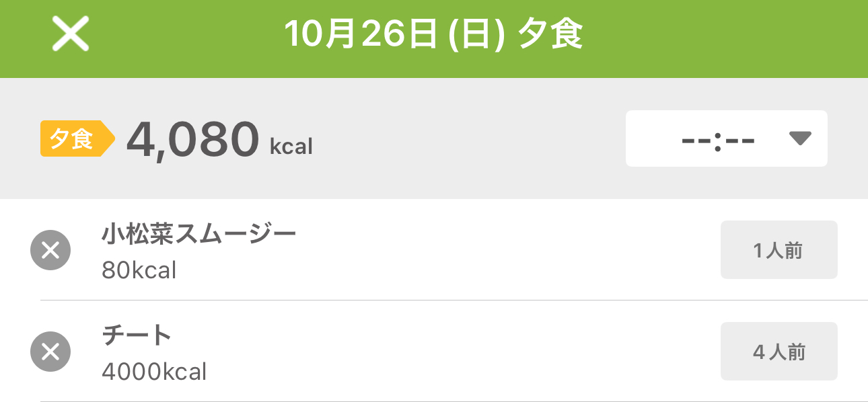Tap the 4000kcal calorie text
This screenshot has height=402, width=868.
(x=154, y=372)
